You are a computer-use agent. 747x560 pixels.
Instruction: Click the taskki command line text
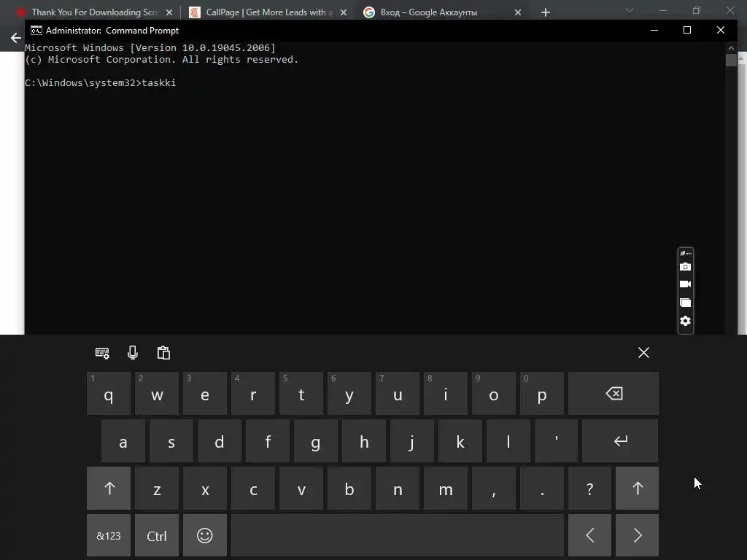pos(158,83)
